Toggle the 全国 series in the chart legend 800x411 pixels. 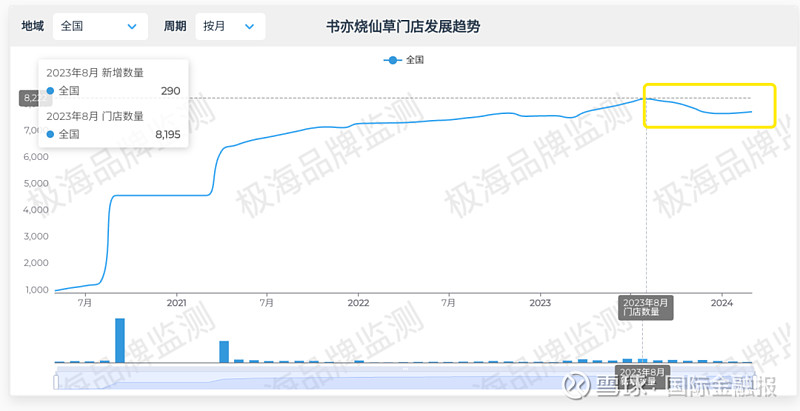(x=404, y=60)
